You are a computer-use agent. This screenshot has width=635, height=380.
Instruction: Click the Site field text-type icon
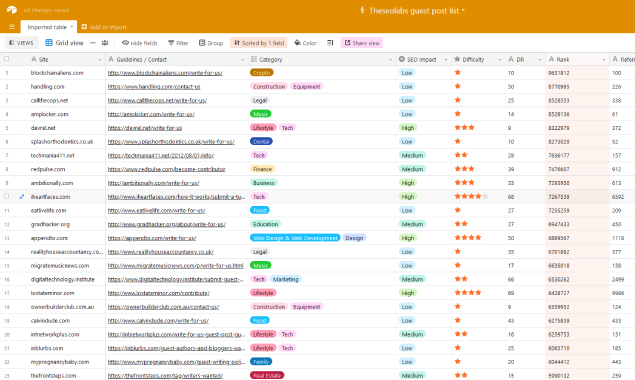coord(34,59)
